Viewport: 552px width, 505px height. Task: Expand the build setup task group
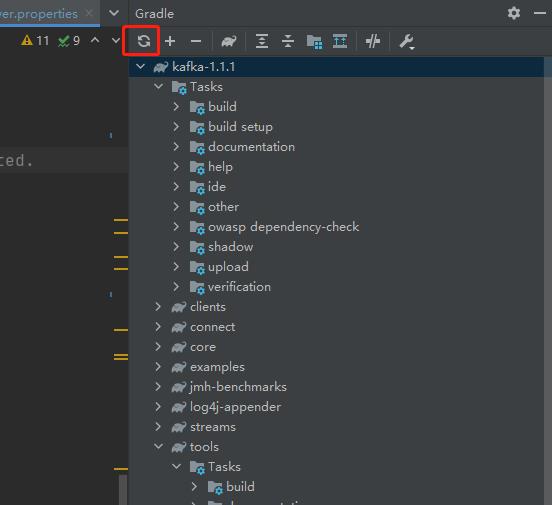click(x=176, y=126)
